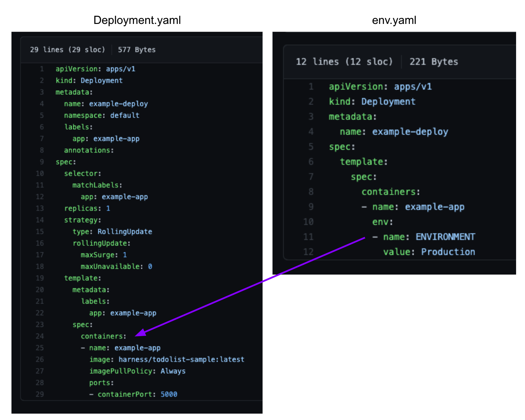Click line number 1 in env.yaml
This screenshot has width=525, height=420.
click(311, 87)
